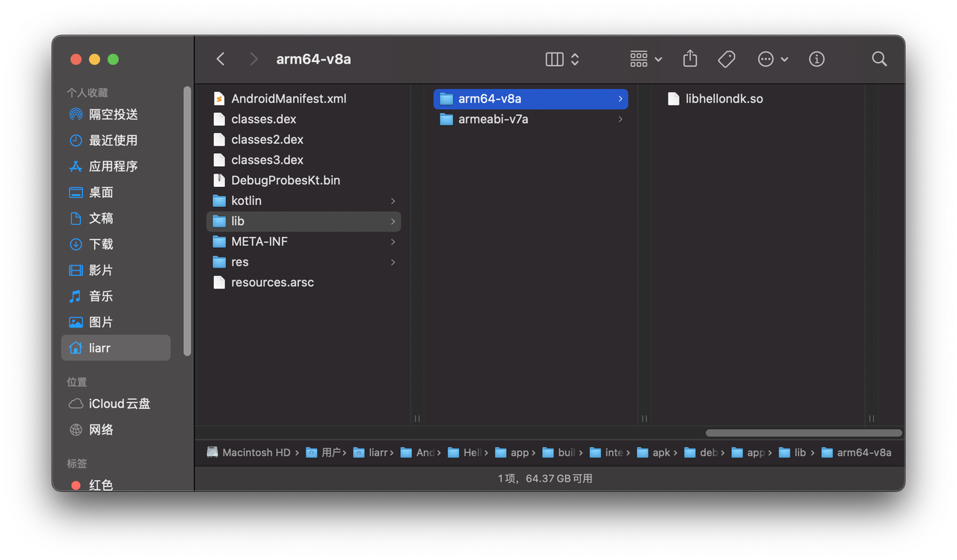
Task: Click third column resize handle
Action: click(872, 419)
